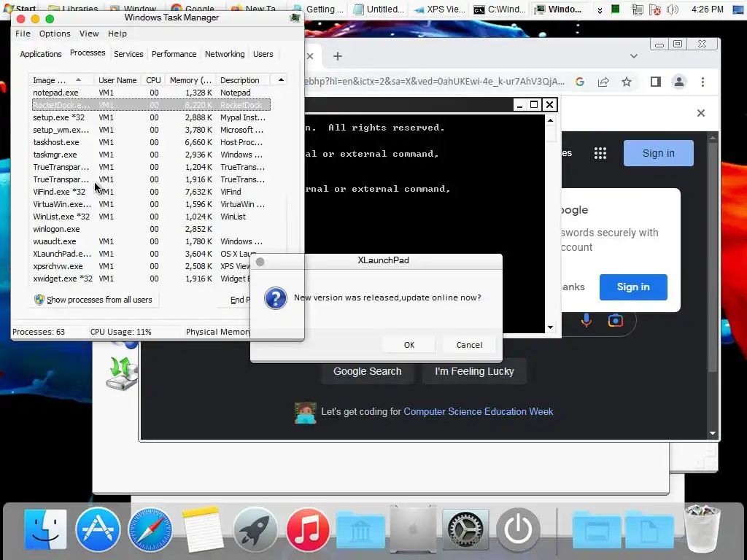
Task: Select the notepad.exe process row
Action: coord(151,93)
